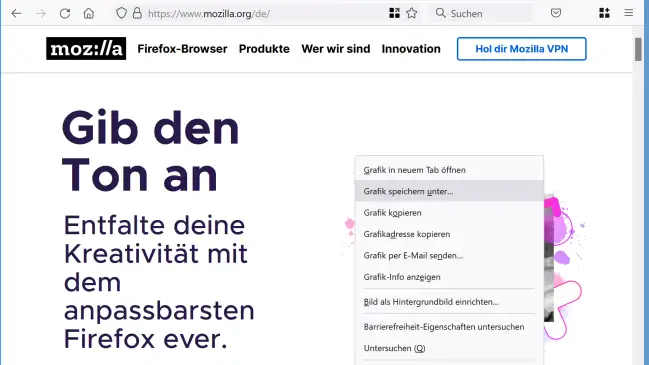The image size is (649, 365).
Task: Select Grafikadresse kopieren
Action: pyautogui.click(x=449, y=234)
